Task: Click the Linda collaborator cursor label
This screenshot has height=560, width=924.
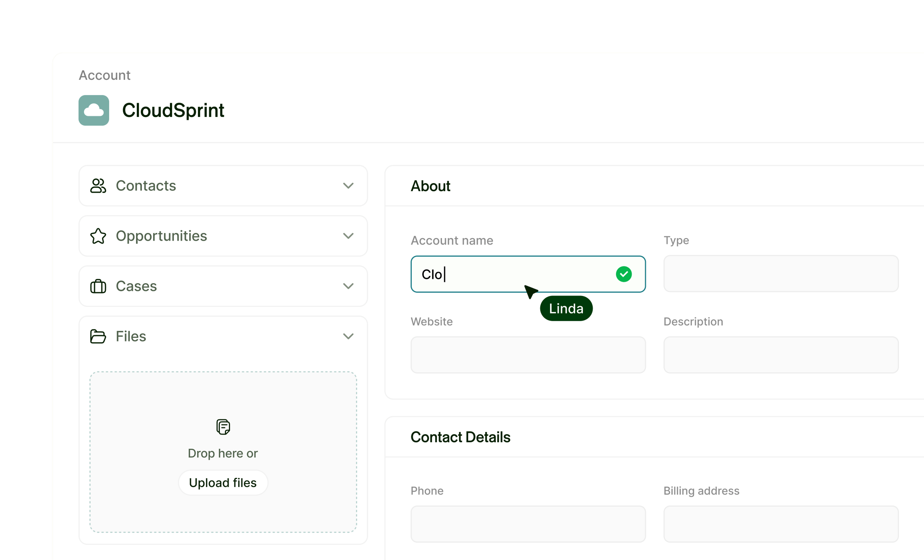Action: [566, 308]
